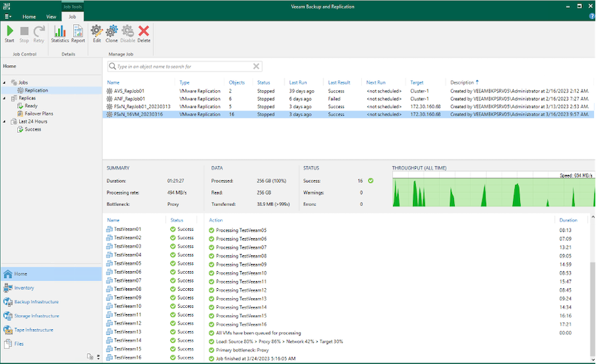Open Backup Infrastructure view
Image resolution: width=596 pixels, height=364 pixels.
(x=35, y=302)
